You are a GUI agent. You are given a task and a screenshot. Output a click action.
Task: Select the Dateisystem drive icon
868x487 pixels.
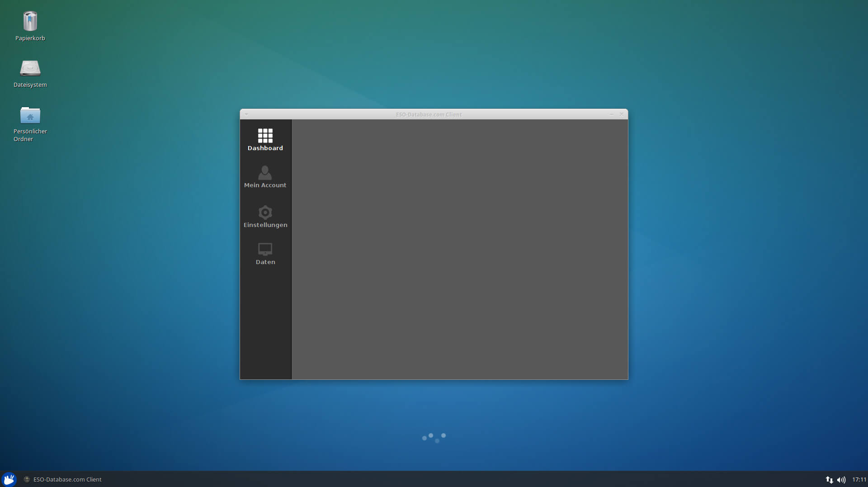(x=30, y=73)
